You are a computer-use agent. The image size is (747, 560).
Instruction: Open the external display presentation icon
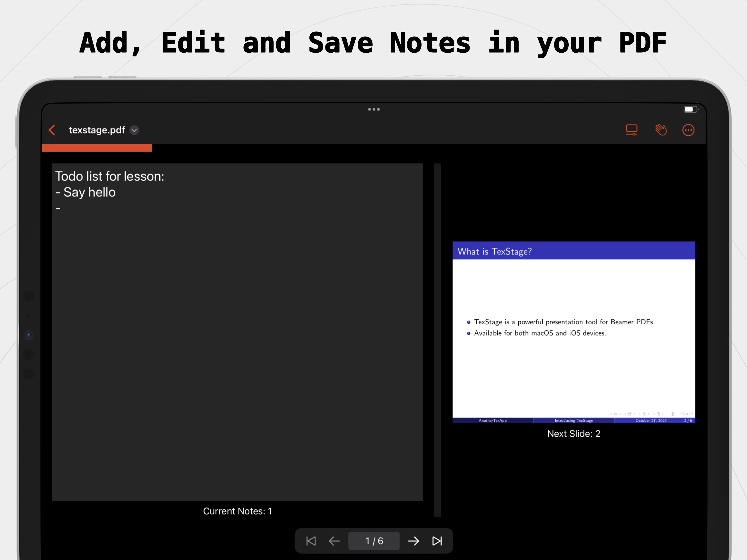tap(632, 130)
